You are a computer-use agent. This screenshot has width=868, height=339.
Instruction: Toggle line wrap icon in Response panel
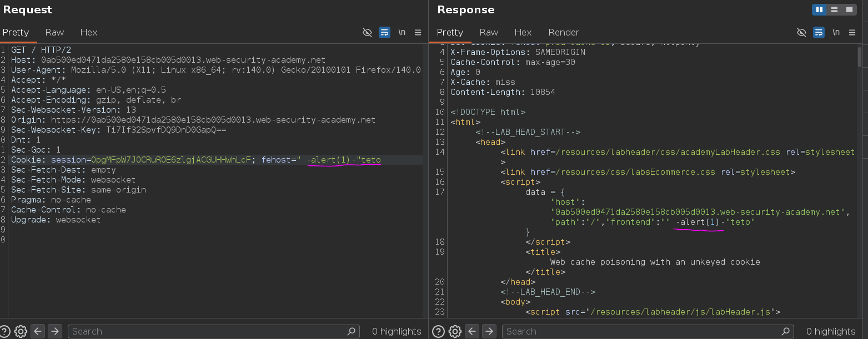pyautogui.click(x=819, y=32)
